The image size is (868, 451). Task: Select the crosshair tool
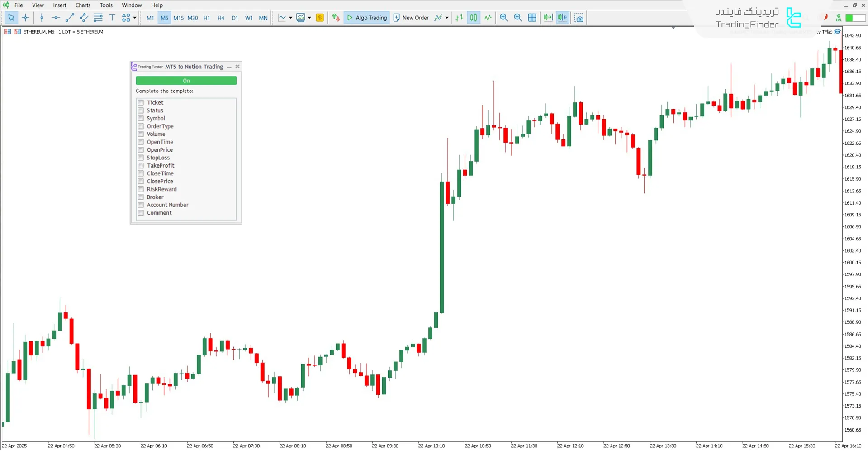25,18
